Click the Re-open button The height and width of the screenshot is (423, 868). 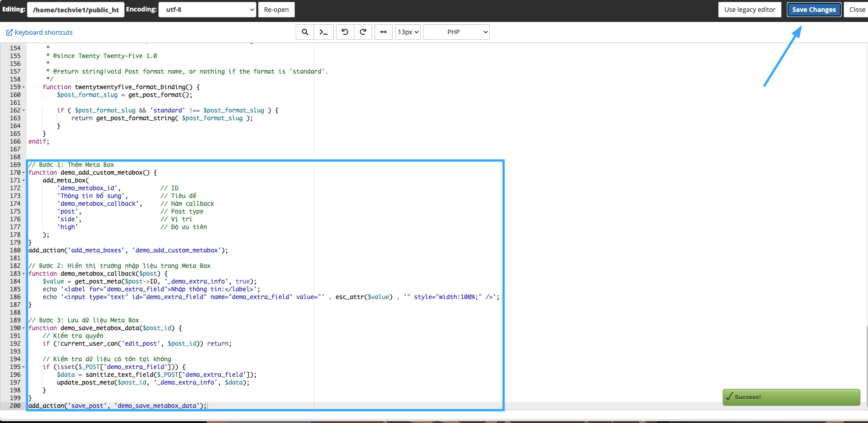276,10
